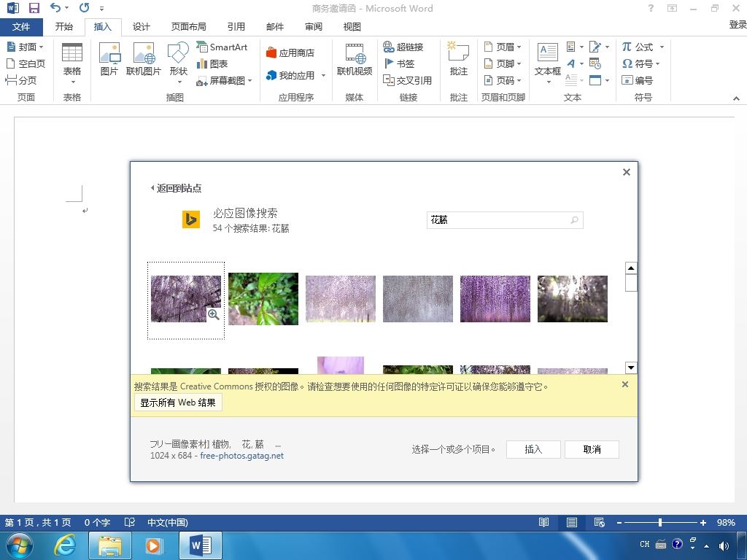Screen dimensions: 747x560
Task: Click the scroll down arrow of results
Action: (x=631, y=367)
